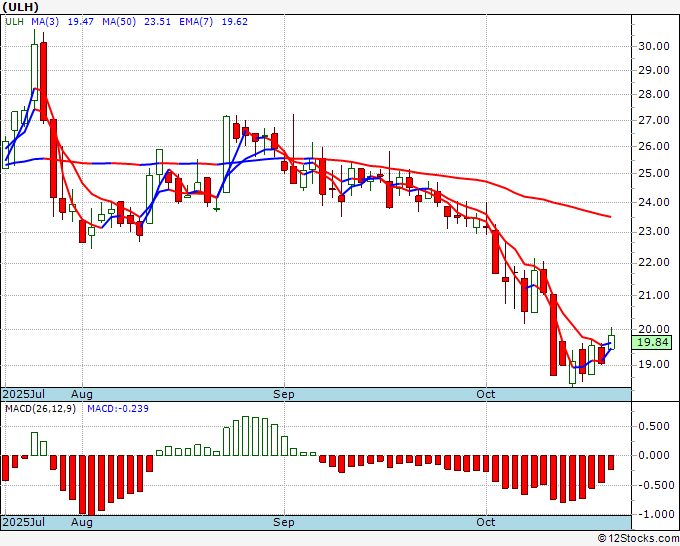Click the EMA(7) value 19.62
The image size is (680, 546).
pos(235,22)
